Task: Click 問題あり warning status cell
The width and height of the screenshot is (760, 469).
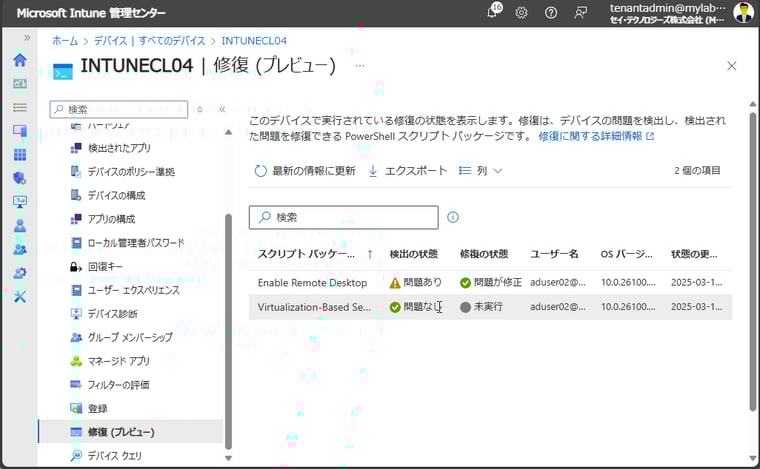Action: click(x=416, y=282)
